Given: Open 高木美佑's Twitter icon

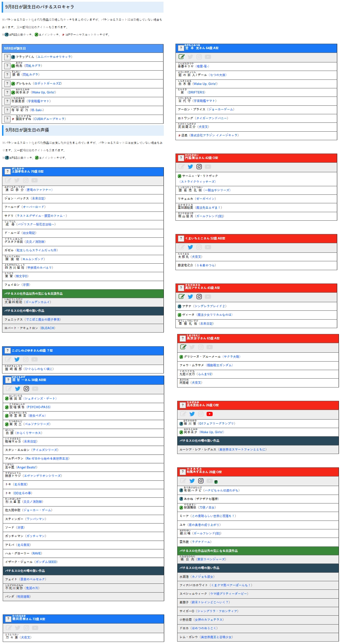Looking at the screenshot, I should pos(192,414).
